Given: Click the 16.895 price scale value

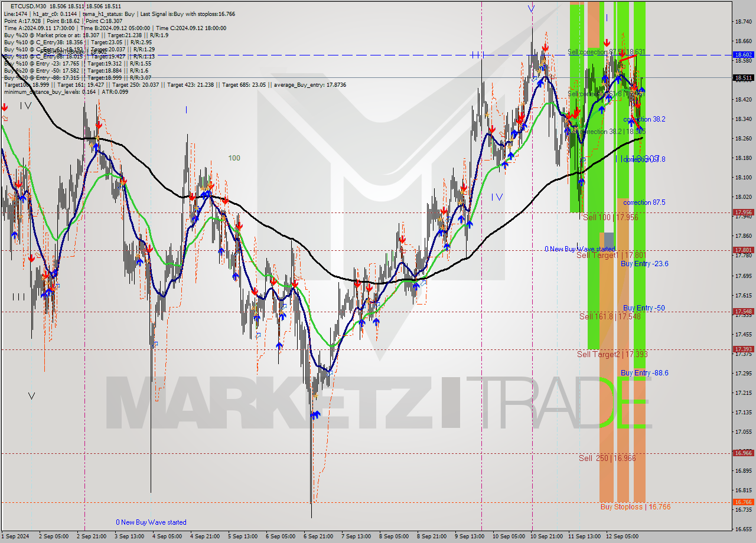Looking at the screenshot, I should click(x=743, y=470).
